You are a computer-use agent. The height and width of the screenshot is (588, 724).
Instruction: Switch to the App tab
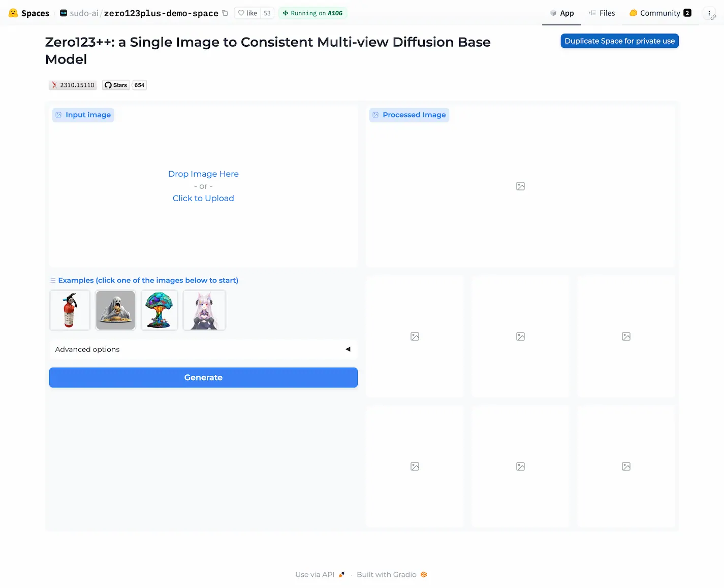561,13
